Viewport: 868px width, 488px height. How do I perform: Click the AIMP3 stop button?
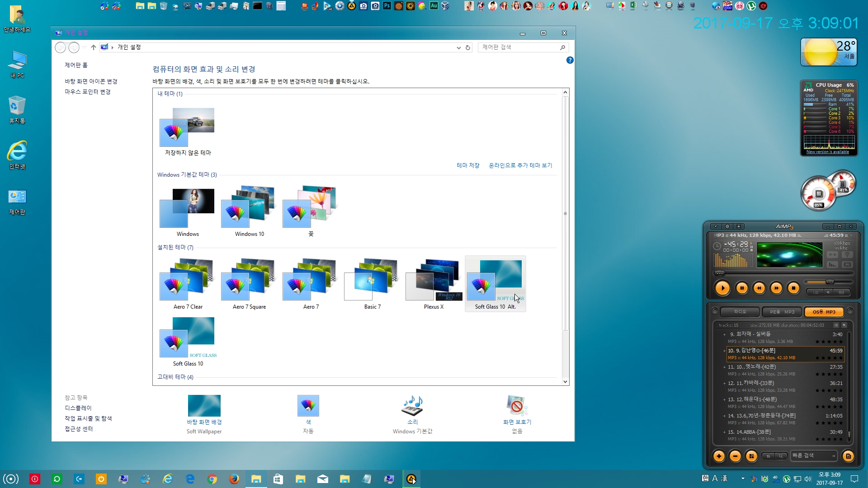coord(793,288)
